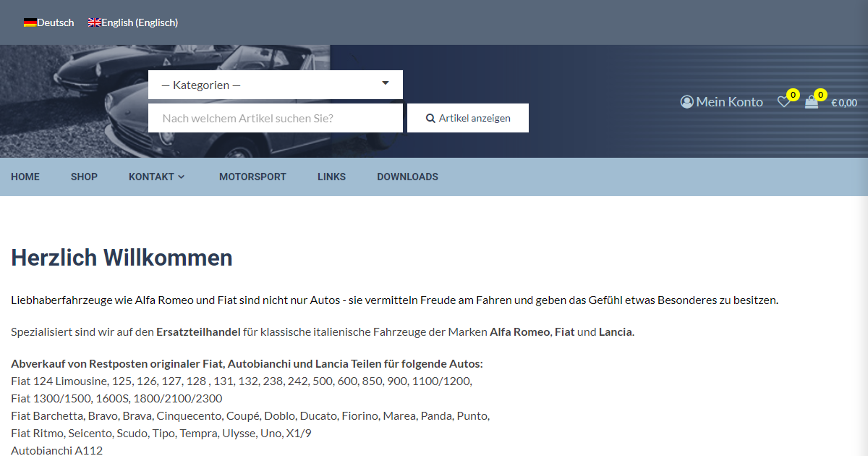Click the yellow cart count badge
Image resolution: width=868 pixels, height=456 pixels.
click(820, 95)
